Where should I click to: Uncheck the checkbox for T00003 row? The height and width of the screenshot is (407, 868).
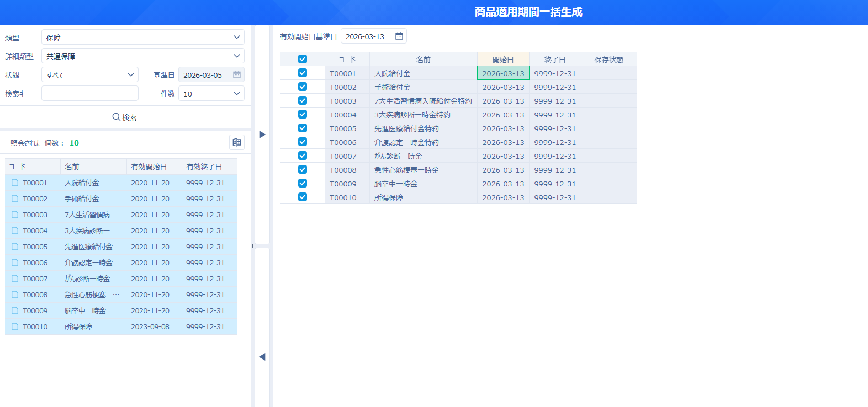pyautogui.click(x=303, y=100)
